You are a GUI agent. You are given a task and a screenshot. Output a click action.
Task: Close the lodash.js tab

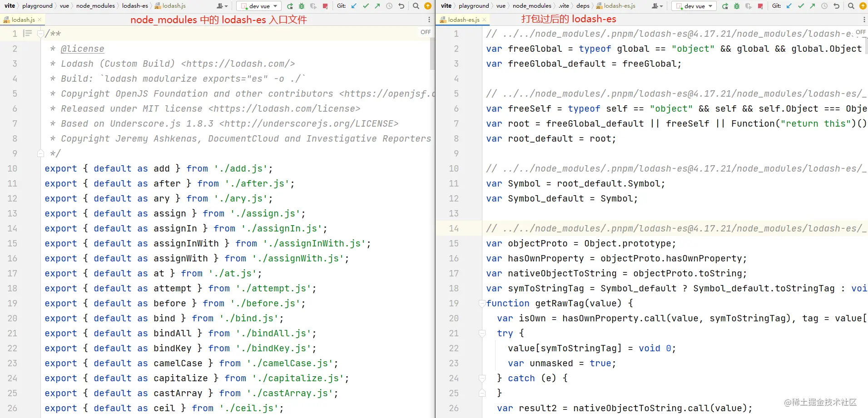(x=40, y=20)
